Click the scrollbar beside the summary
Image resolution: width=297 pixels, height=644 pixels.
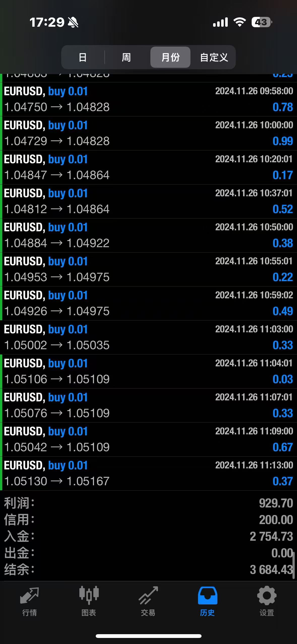tap(293, 565)
